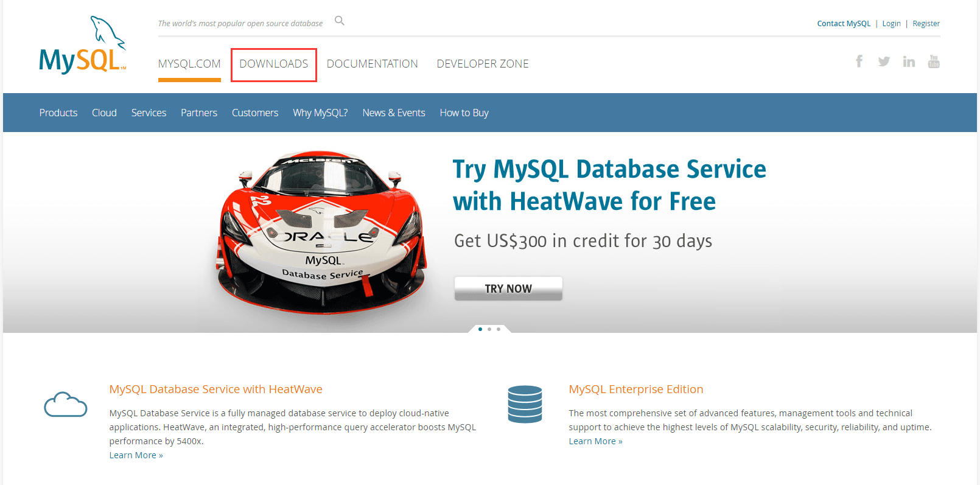Click the cloud icon beside HeatWave section
The width and height of the screenshot is (980, 485).
point(66,405)
